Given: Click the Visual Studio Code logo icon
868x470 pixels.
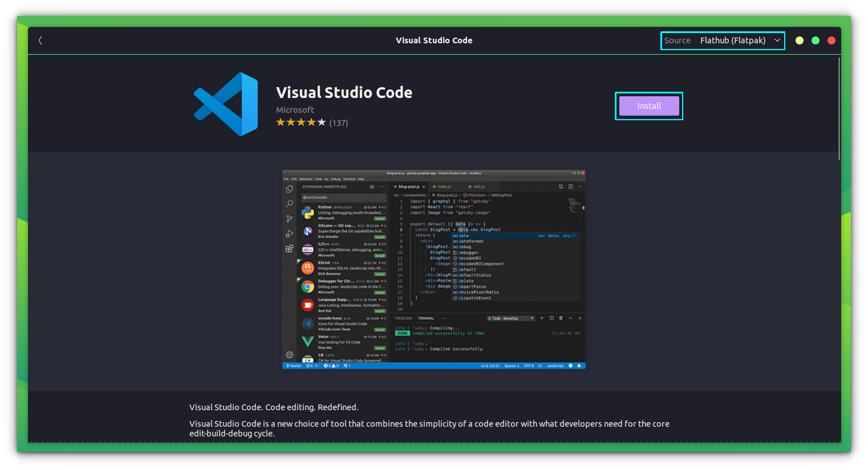Looking at the screenshot, I should pos(226,104).
